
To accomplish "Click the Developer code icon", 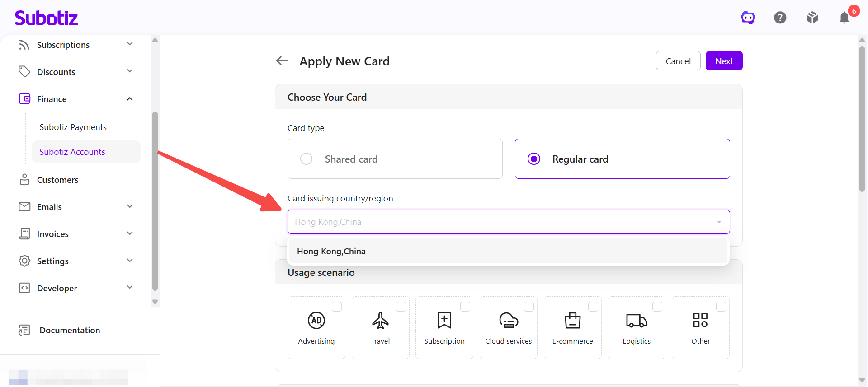I will point(24,288).
